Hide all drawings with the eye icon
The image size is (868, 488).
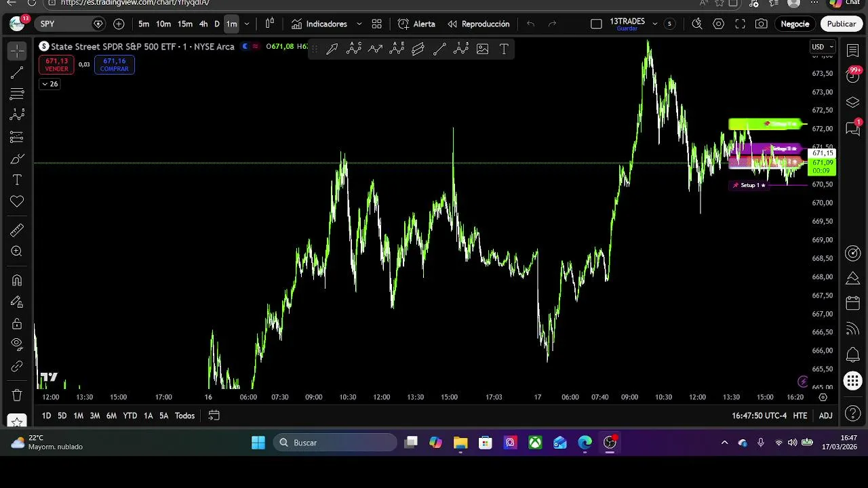[x=17, y=344]
